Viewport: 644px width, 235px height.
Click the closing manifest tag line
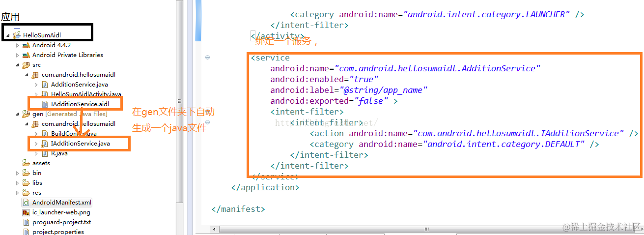click(x=238, y=209)
